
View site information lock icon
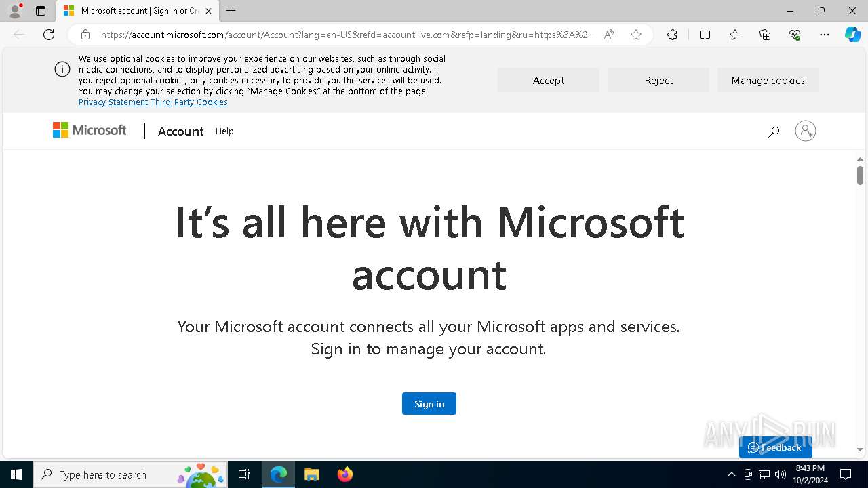tap(85, 35)
